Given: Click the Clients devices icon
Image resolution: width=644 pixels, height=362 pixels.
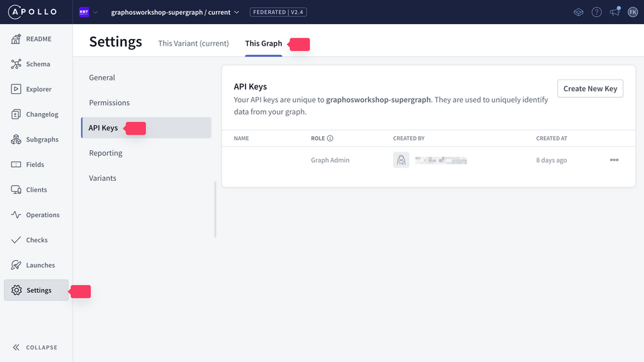Looking at the screenshot, I should pos(16,190).
